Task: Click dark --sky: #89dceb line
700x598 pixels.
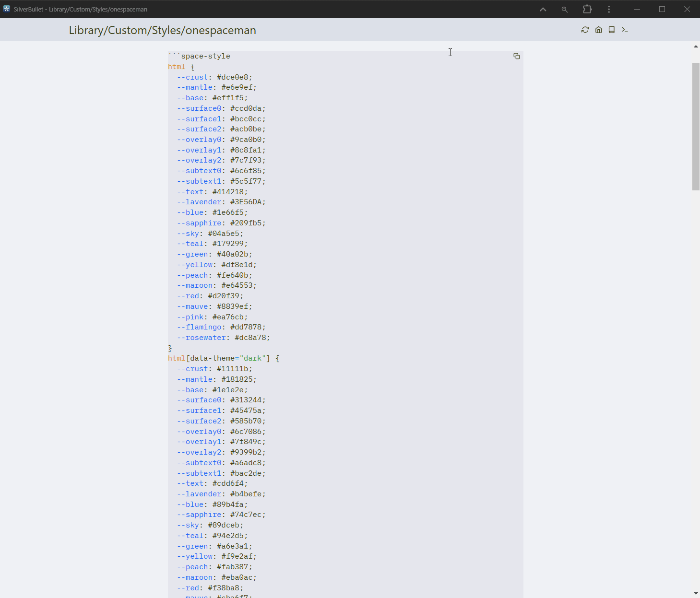Action: pos(210,525)
